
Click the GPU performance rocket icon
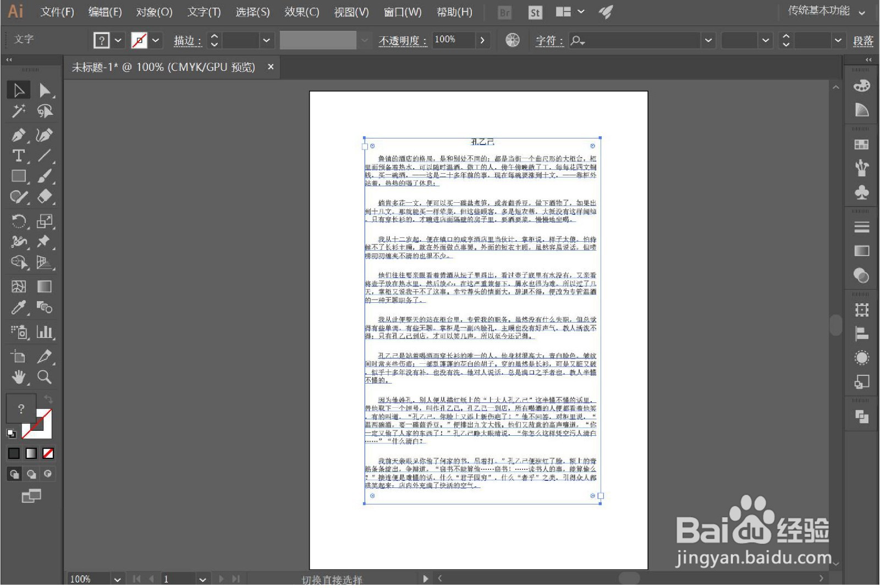pos(606,12)
